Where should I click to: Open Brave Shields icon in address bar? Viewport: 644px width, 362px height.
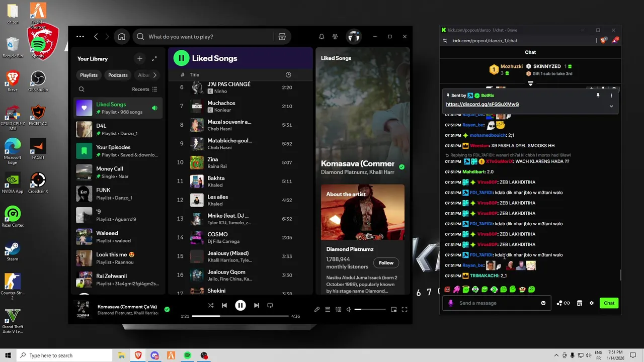[x=603, y=41]
